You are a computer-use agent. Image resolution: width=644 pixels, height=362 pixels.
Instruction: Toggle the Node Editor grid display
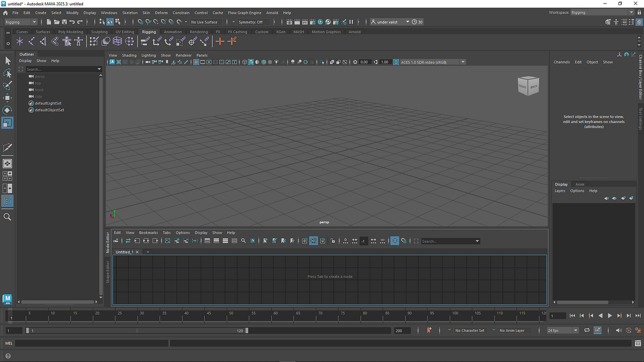(x=395, y=241)
